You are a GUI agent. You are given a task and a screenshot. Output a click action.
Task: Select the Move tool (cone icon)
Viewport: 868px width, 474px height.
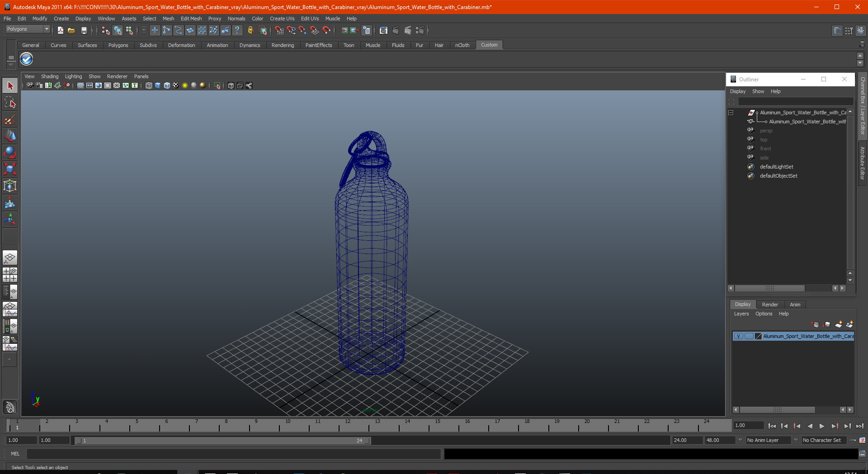click(x=10, y=136)
